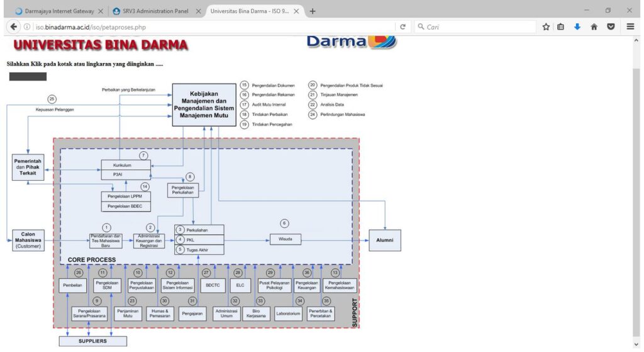The width and height of the screenshot is (644, 352).
Task: Open the bookmarks list icon
Action: click(560, 26)
